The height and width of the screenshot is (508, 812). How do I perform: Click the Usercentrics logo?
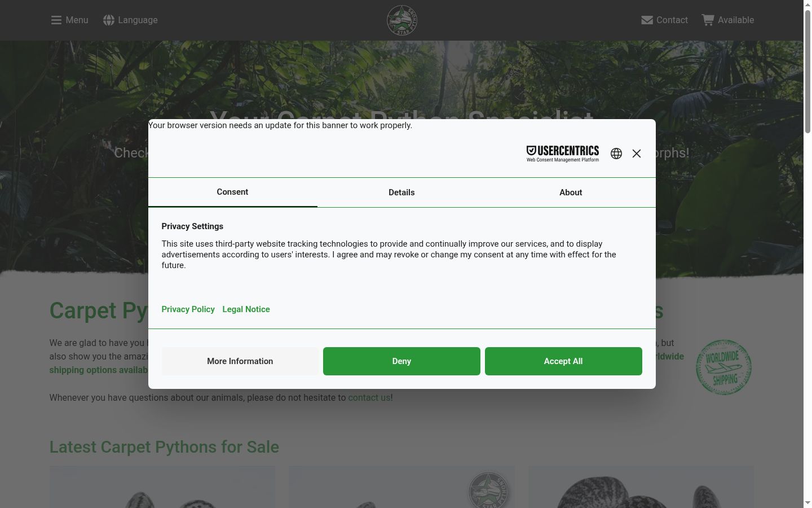click(563, 154)
